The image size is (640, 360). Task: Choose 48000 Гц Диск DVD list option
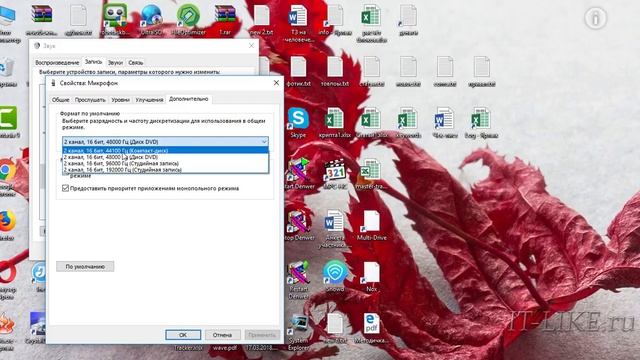click(x=165, y=157)
